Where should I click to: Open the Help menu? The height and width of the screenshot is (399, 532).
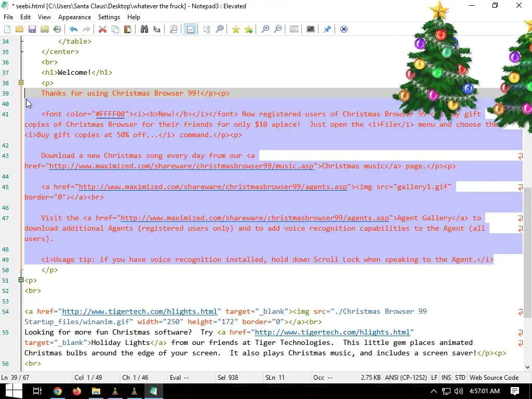pos(134,17)
